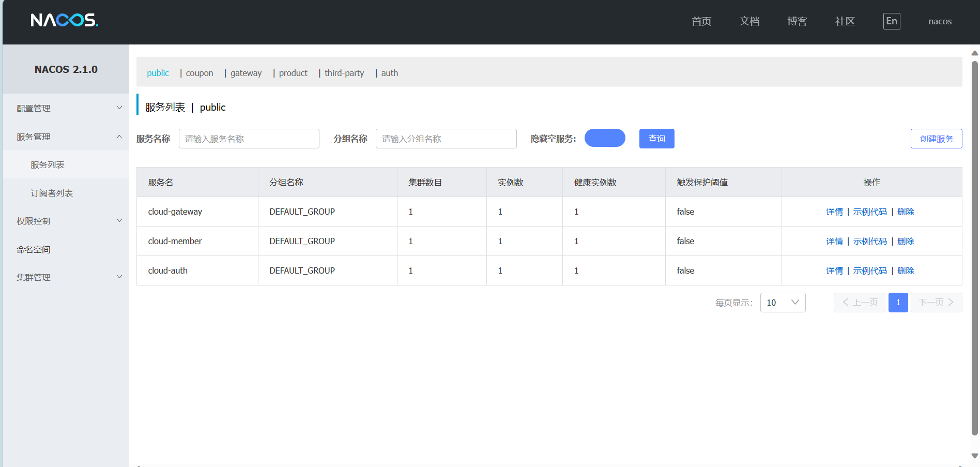
Task: Toggle the 隐藏空服务 switch
Action: point(604,138)
